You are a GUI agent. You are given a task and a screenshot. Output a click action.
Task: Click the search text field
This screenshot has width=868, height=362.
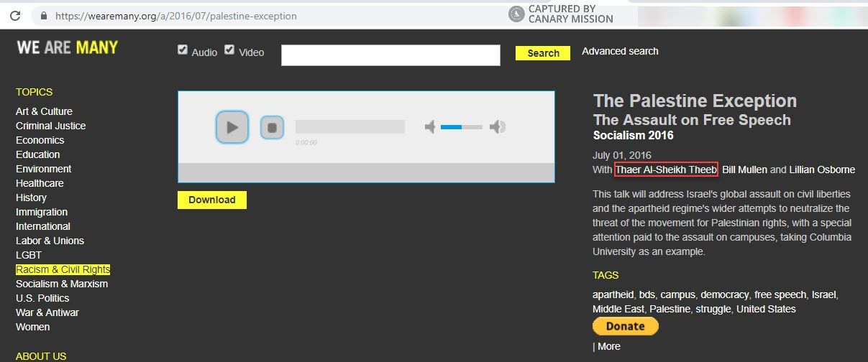tap(390, 55)
